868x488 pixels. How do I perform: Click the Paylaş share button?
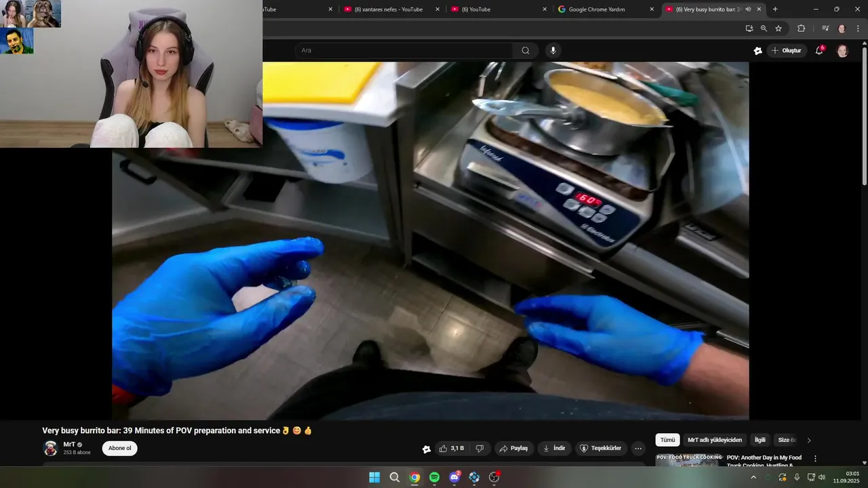tap(513, 449)
